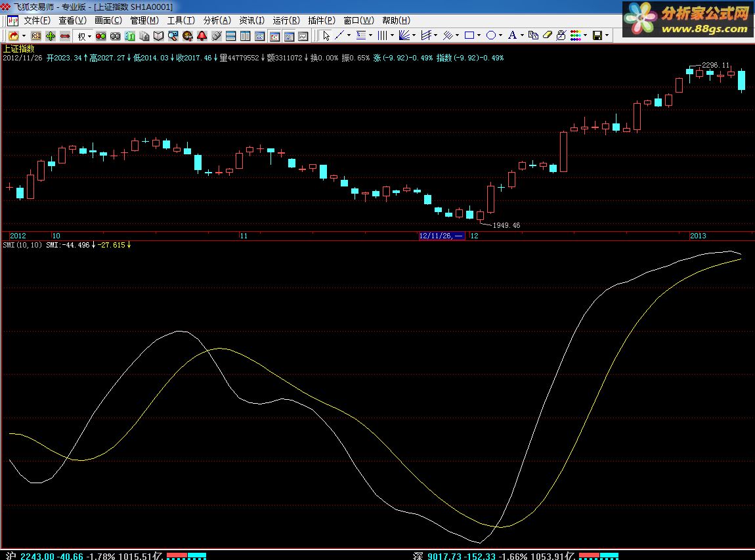Click the face with red arrow icon
The image size is (755, 560).
pos(187,35)
